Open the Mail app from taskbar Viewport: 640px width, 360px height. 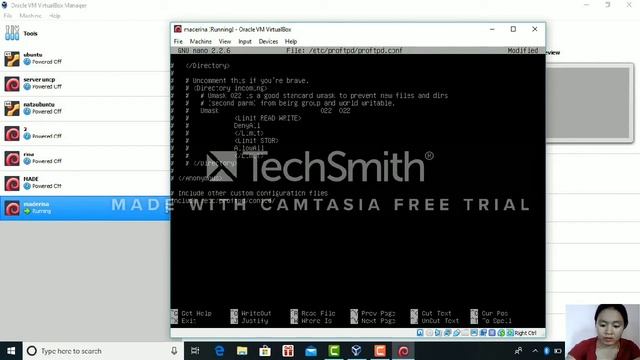tap(311, 351)
